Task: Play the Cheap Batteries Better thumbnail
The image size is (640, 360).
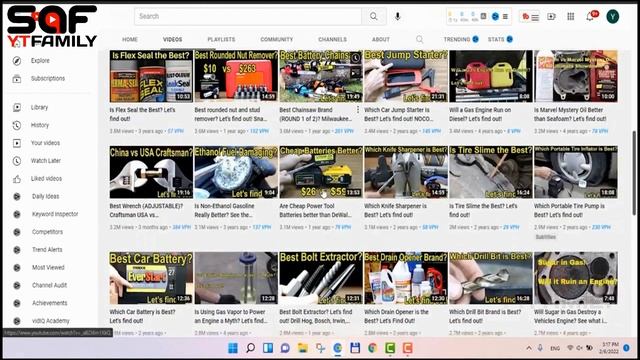Action: 321,172
